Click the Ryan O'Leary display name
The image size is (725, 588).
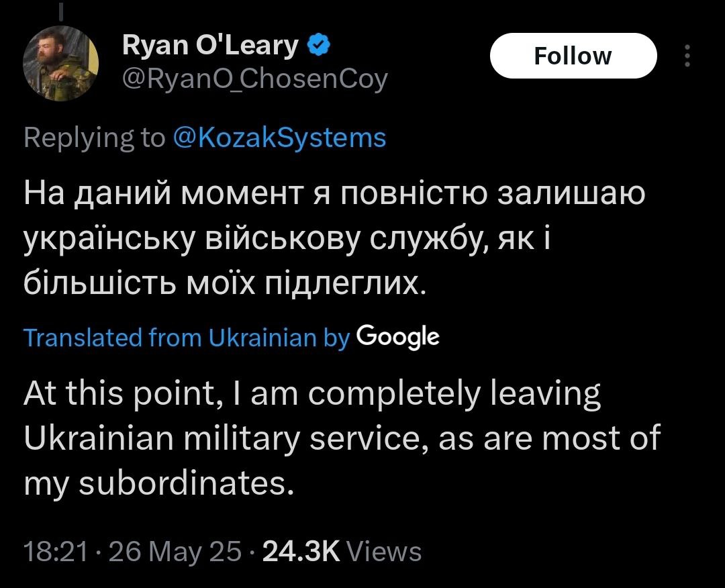(x=210, y=46)
